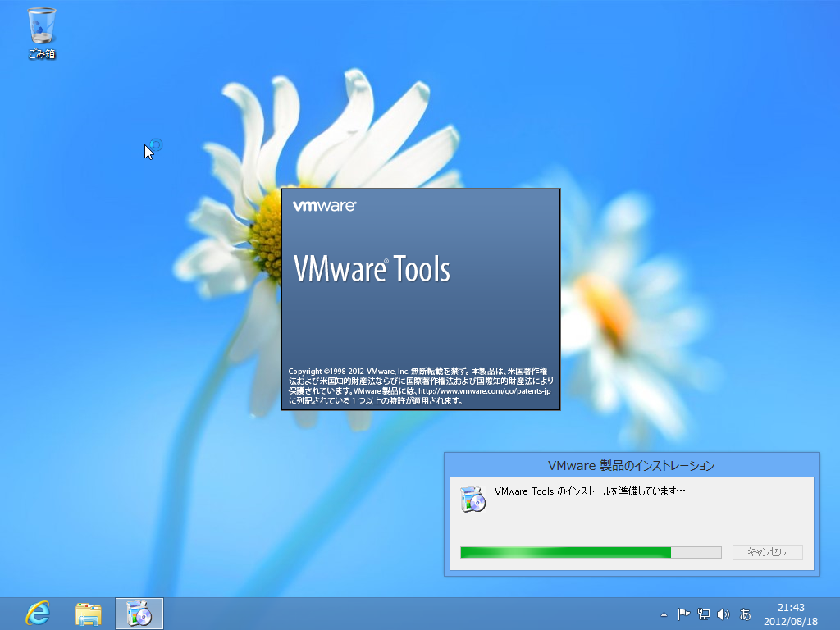Click the VMware Tools のインストールを準備しています text
Viewport: 840px width, 630px height.
590,491
